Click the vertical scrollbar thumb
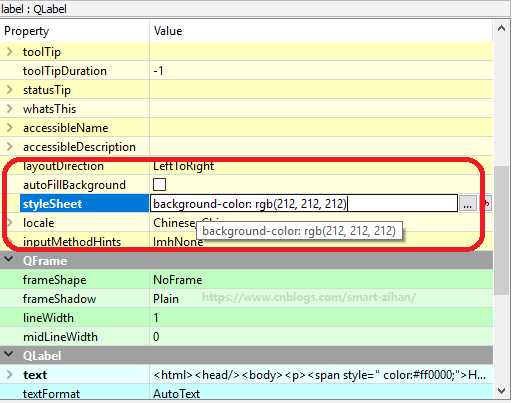 coord(502,230)
